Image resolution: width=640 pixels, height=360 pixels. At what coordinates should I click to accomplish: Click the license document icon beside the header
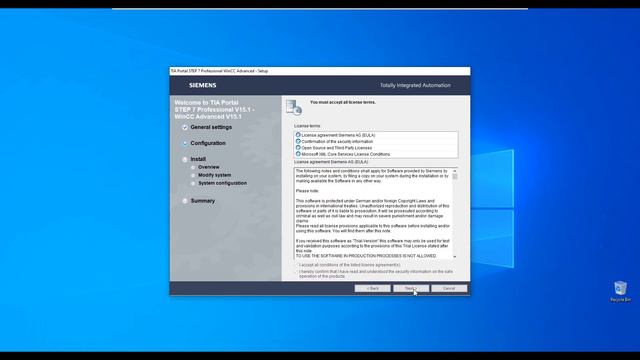(293, 107)
